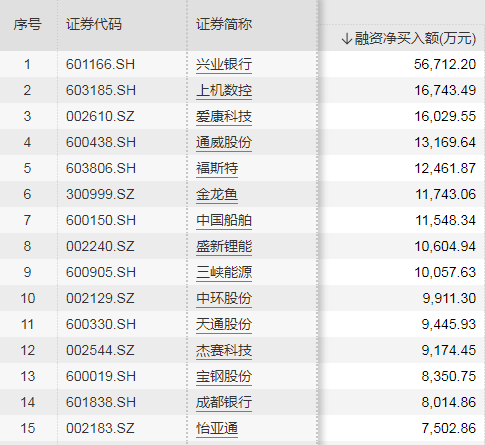Viewport: 485px width, 445px height.
Task: Open the 通威股份 stock link
Action: pyautogui.click(x=224, y=142)
